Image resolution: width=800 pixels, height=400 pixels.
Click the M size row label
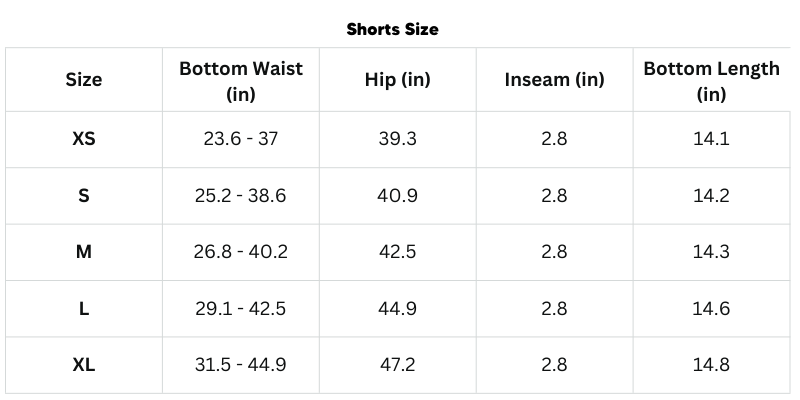coord(84,252)
